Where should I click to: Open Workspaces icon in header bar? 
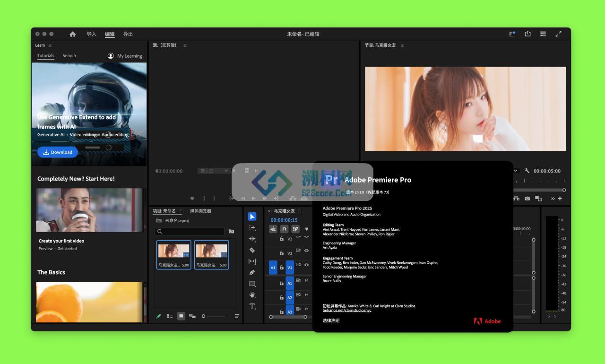512,34
